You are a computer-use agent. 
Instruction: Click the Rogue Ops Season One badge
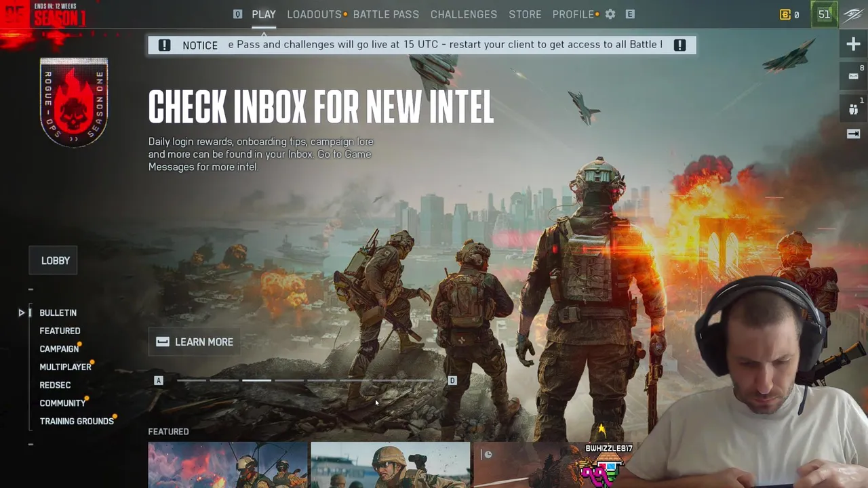[74, 102]
